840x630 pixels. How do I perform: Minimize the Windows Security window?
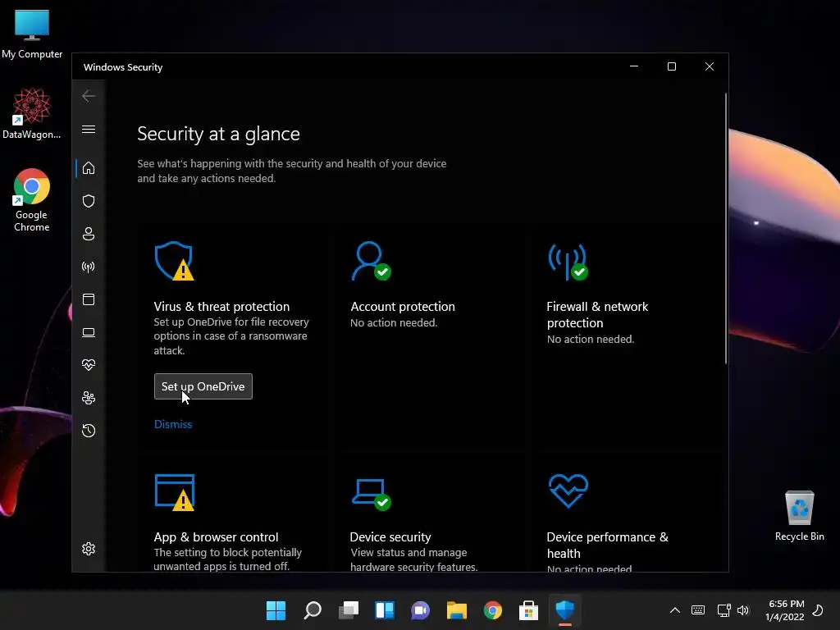point(634,66)
